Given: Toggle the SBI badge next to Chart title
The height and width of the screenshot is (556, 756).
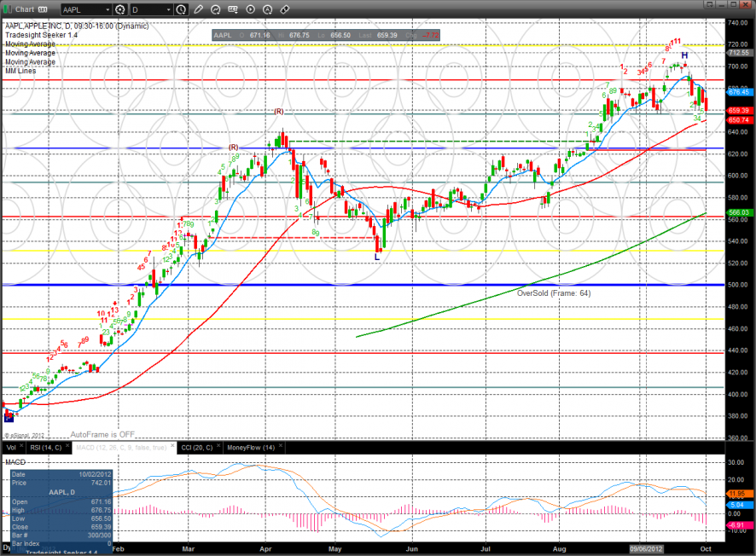Looking at the screenshot, I should tap(42, 9).
